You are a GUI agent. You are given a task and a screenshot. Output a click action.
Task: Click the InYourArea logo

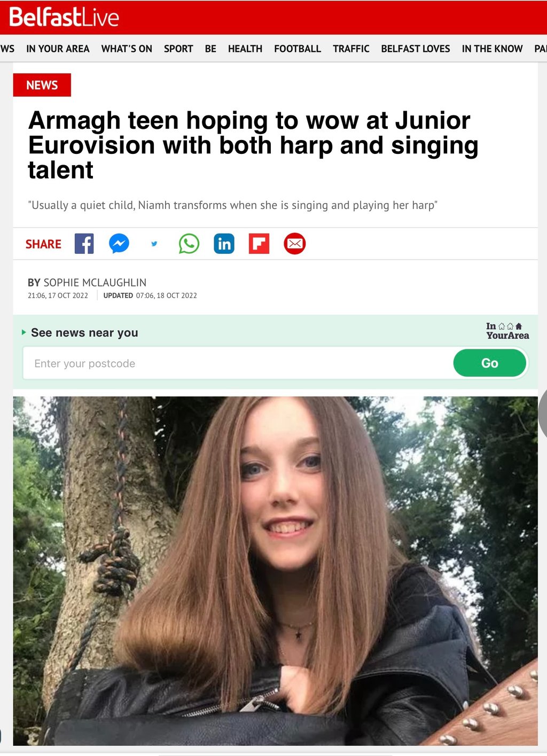507,331
